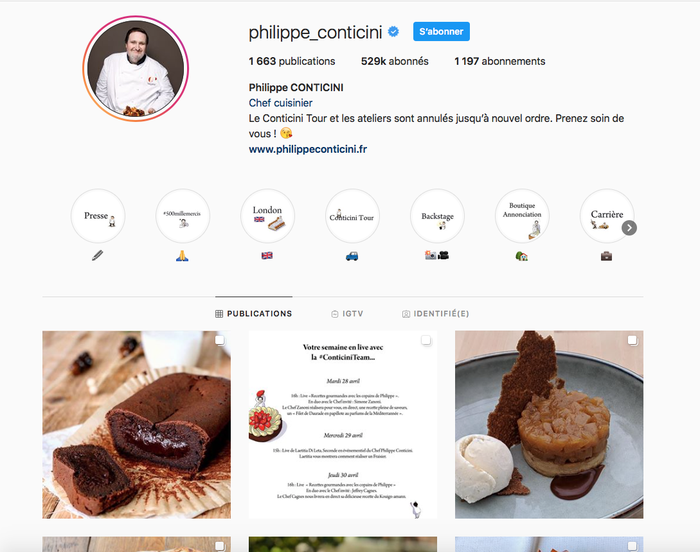Click the S'abonner button
Screen dimensions: 700x552
pyautogui.click(x=441, y=31)
